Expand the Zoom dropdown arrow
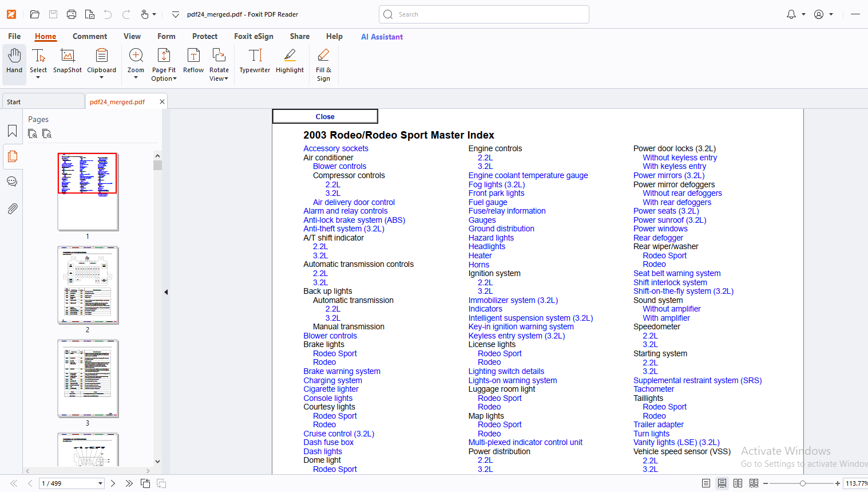This screenshot has width=868, height=492. (x=136, y=78)
